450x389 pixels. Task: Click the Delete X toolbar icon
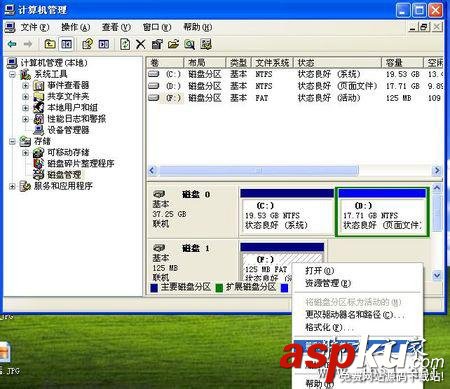141,44
